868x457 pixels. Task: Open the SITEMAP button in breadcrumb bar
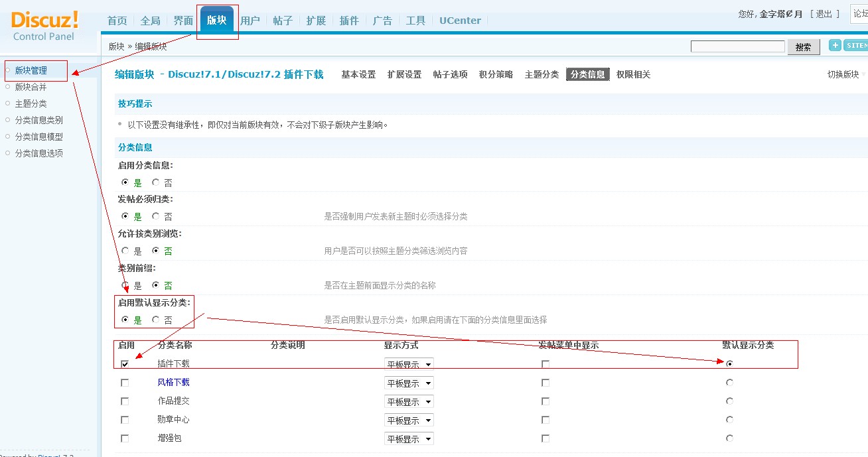pyautogui.click(x=856, y=45)
